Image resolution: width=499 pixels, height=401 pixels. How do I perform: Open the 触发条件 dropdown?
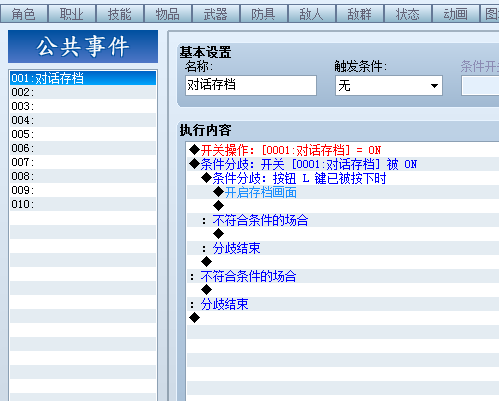(389, 86)
